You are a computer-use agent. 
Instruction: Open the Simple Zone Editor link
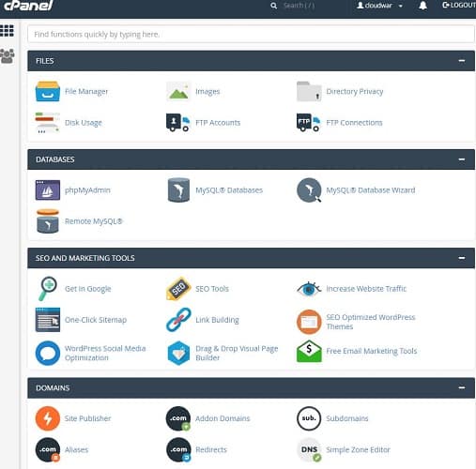click(358, 449)
